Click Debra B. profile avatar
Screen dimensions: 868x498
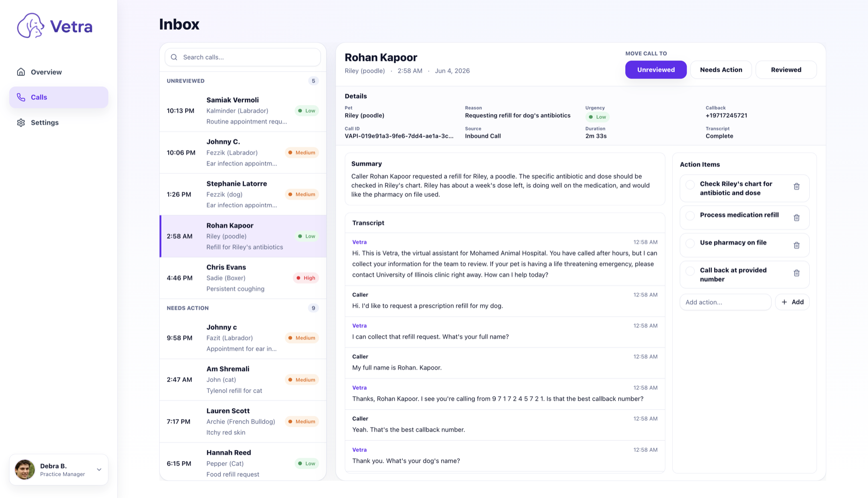(25, 470)
